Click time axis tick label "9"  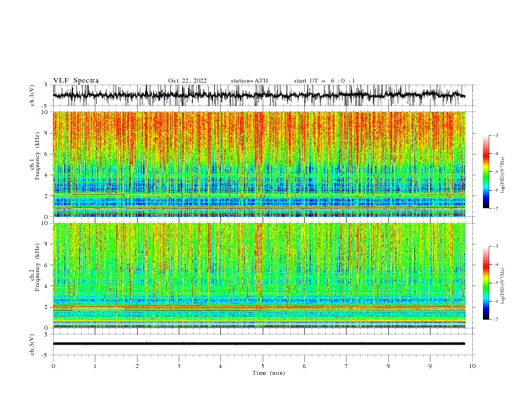430,366
